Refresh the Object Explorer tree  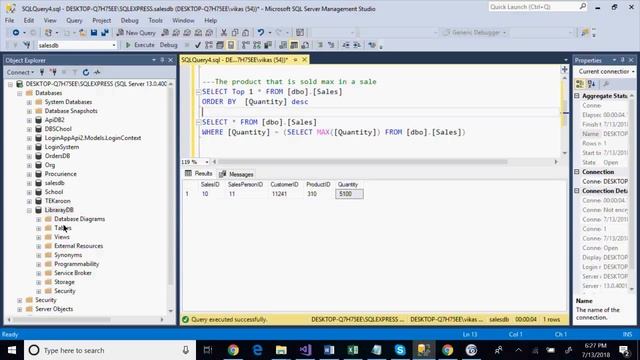86,72
